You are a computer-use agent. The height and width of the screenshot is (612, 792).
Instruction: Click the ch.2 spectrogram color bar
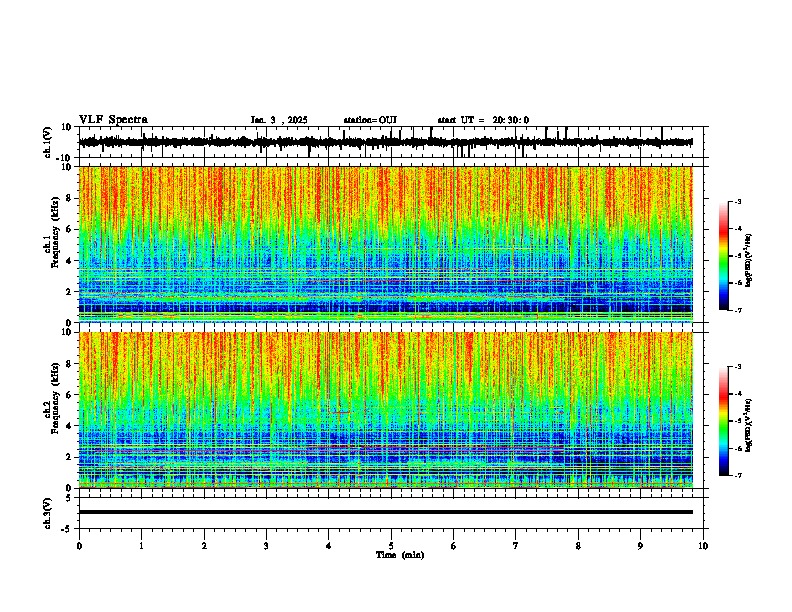(723, 421)
